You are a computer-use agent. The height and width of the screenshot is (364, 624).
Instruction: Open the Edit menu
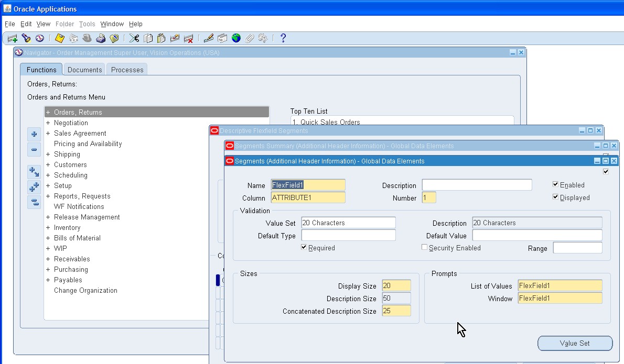click(26, 24)
